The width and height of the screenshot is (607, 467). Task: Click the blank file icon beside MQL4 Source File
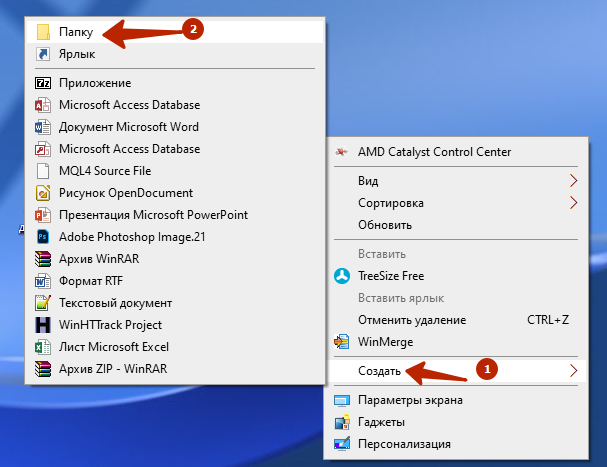(x=43, y=171)
